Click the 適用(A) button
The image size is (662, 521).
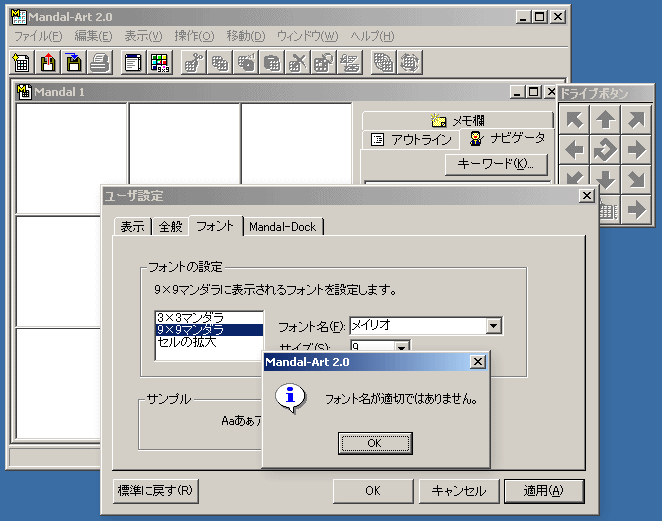coord(544,491)
